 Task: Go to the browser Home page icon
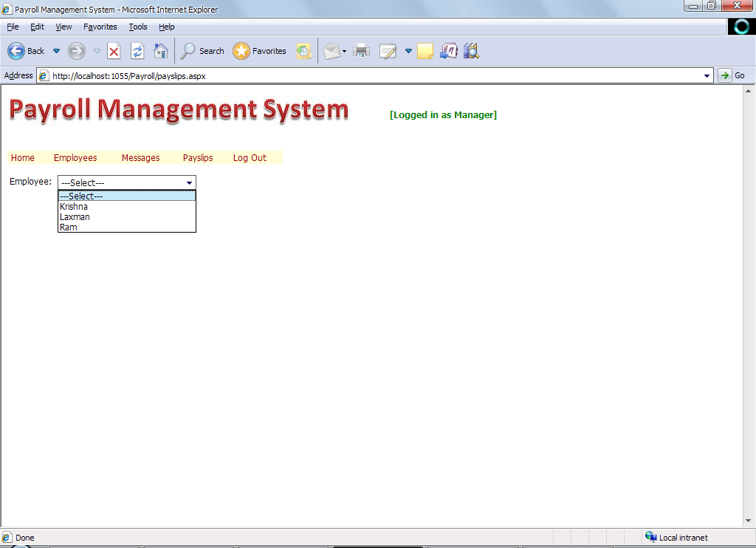point(160,51)
